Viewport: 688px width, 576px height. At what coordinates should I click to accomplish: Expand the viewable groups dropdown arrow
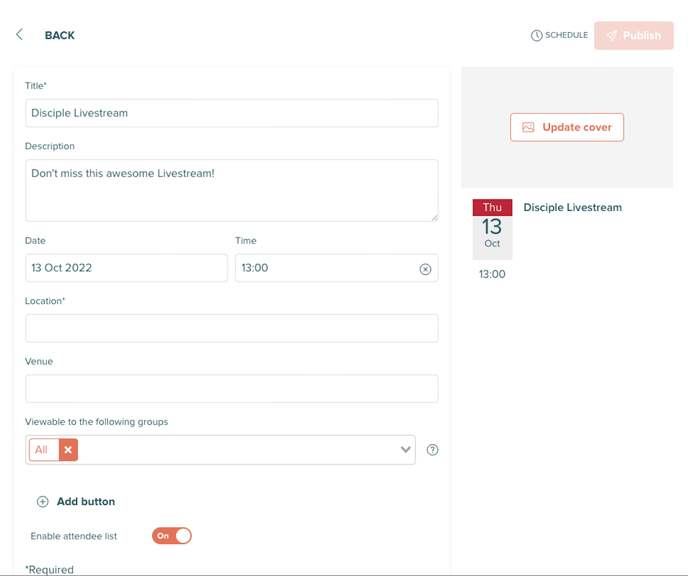click(405, 450)
